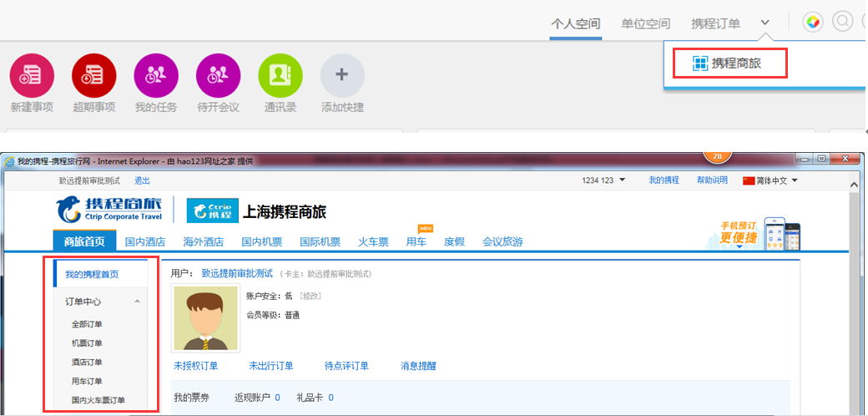The height and width of the screenshot is (416, 868).
Task: Click 返现账户 count 0
Action: click(277, 397)
